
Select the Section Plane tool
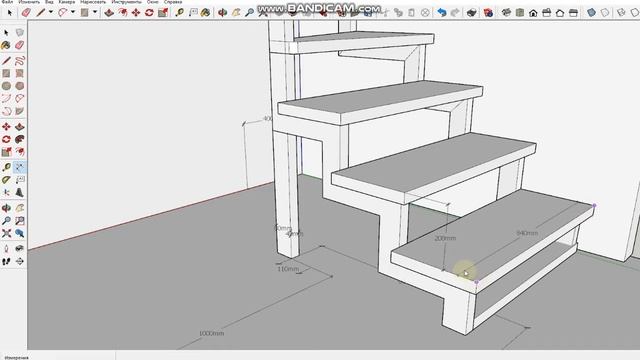coord(20,261)
